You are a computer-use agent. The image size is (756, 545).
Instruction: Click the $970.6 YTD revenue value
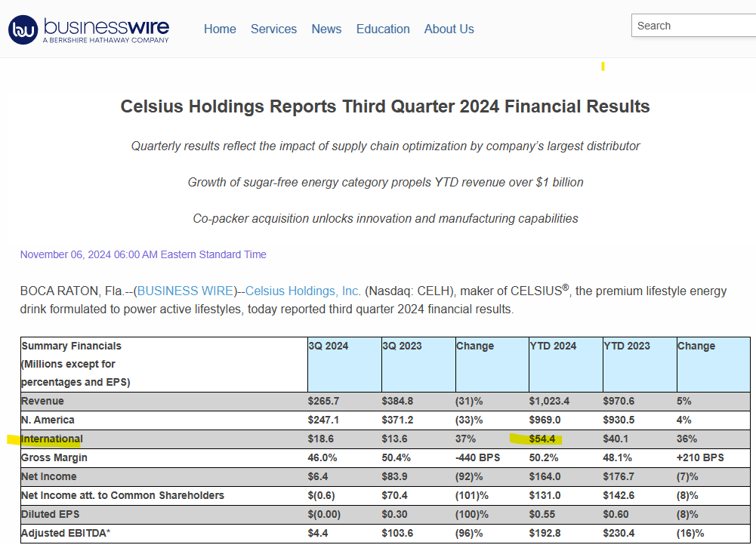coord(619,401)
